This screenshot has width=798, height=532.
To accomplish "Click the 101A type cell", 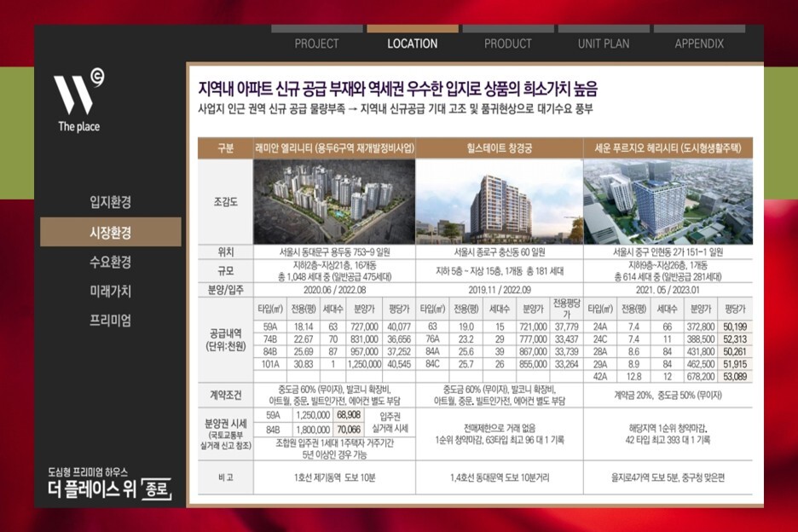I will [270, 365].
